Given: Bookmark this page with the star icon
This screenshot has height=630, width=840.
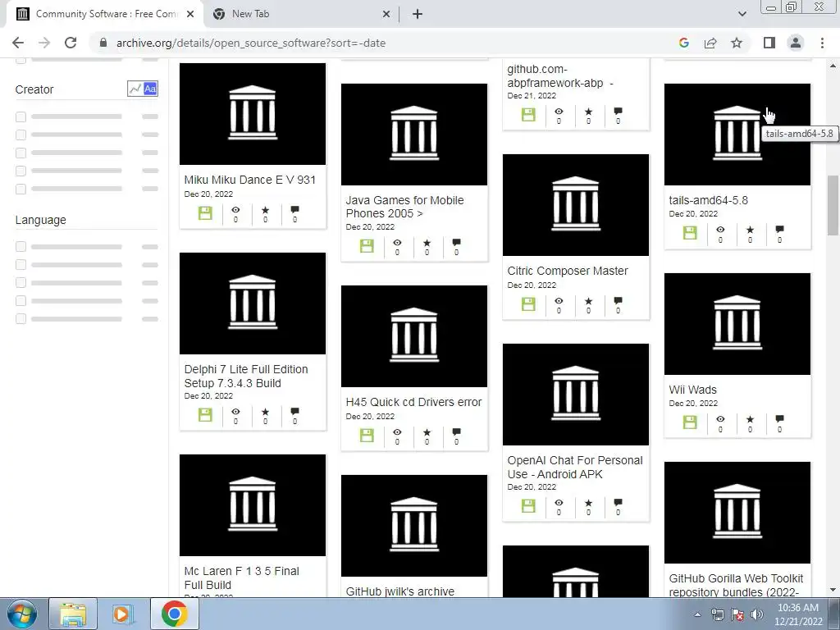Looking at the screenshot, I should point(737,43).
